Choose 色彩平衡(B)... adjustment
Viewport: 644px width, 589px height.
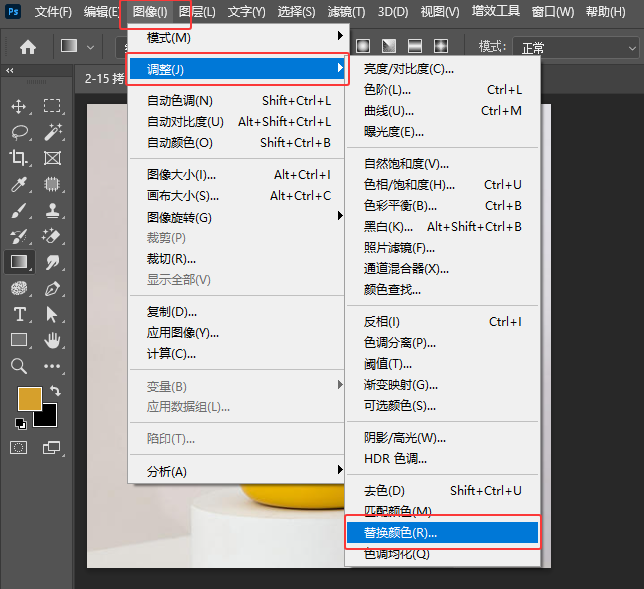[442, 206]
